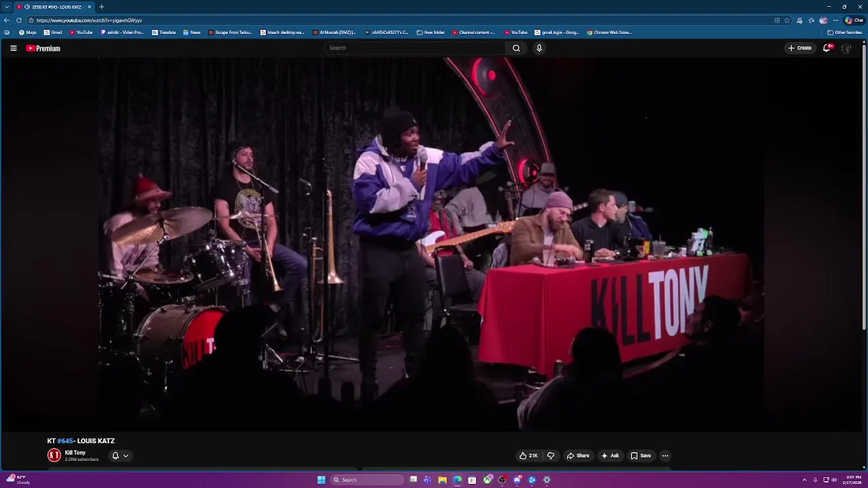Go back to previous page
The height and width of the screenshot is (488, 868).
click(x=7, y=20)
